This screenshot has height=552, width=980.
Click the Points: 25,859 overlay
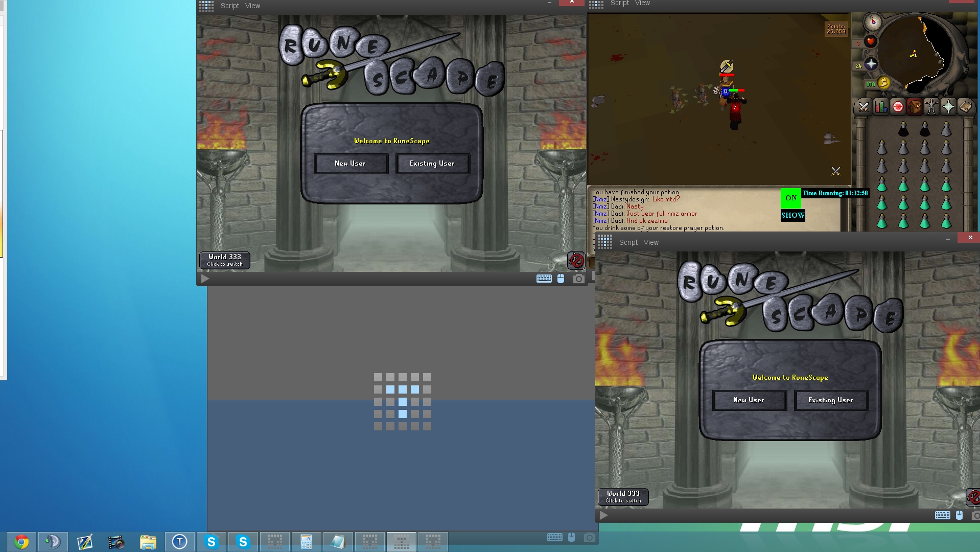[x=836, y=29]
